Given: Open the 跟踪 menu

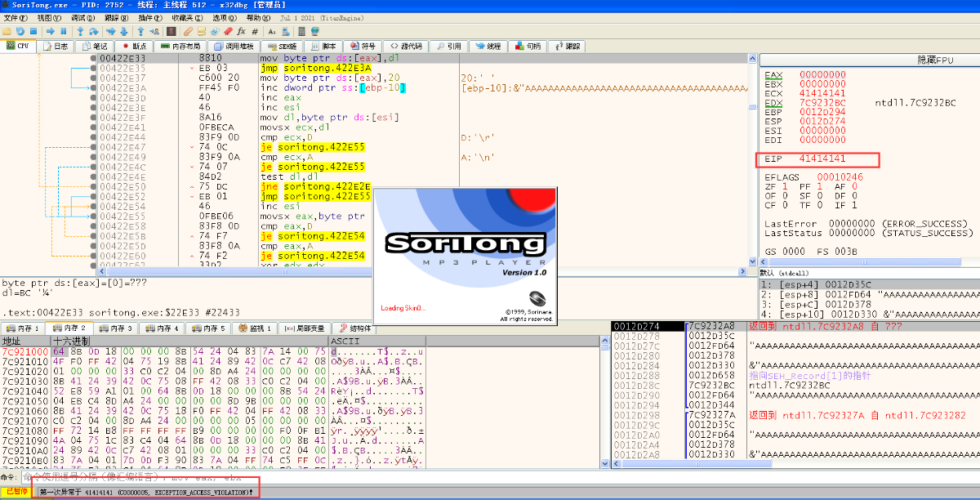Looking at the screenshot, I should point(116,17).
